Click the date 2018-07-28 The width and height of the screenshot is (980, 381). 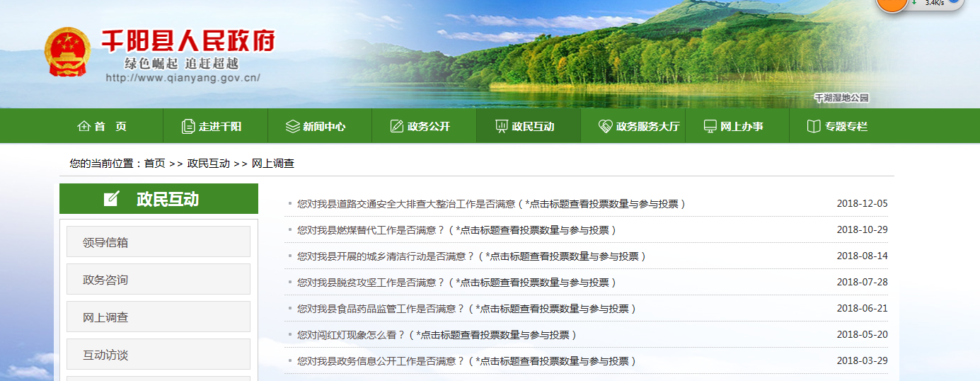(x=862, y=283)
